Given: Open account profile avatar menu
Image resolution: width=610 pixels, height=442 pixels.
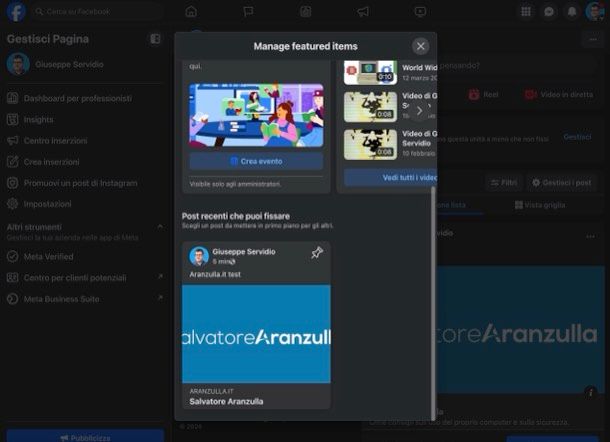Looking at the screenshot, I should (x=595, y=12).
